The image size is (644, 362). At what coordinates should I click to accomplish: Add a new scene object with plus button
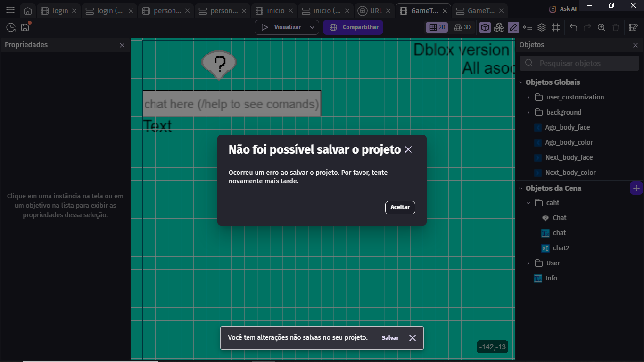636,188
